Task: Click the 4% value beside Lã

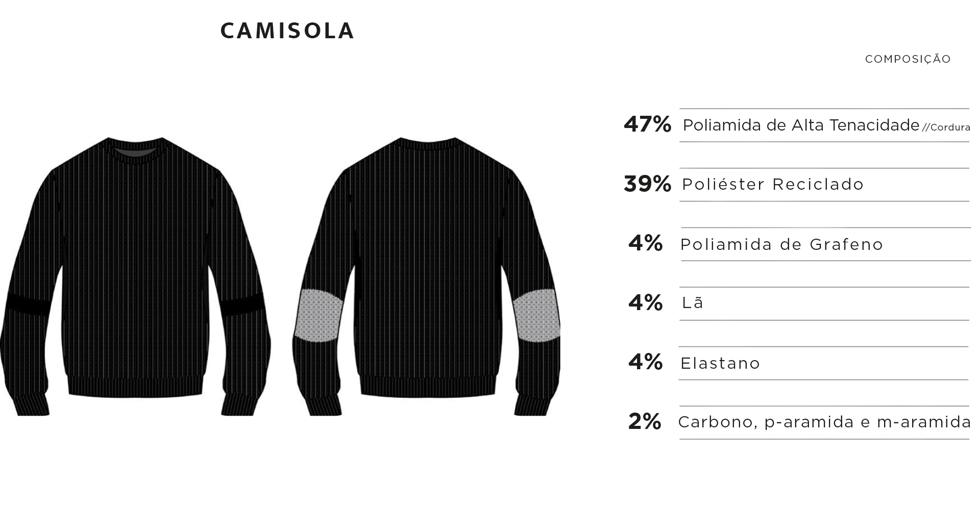Action: coord(646,303)
